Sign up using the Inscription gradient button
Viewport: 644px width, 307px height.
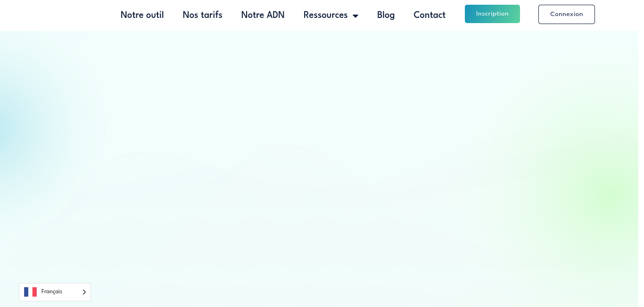pyautogui.click(x=492, y=14)
